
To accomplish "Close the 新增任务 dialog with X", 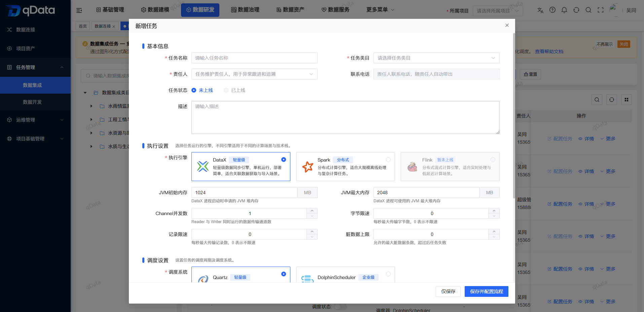I will click(x=507, y=25).
